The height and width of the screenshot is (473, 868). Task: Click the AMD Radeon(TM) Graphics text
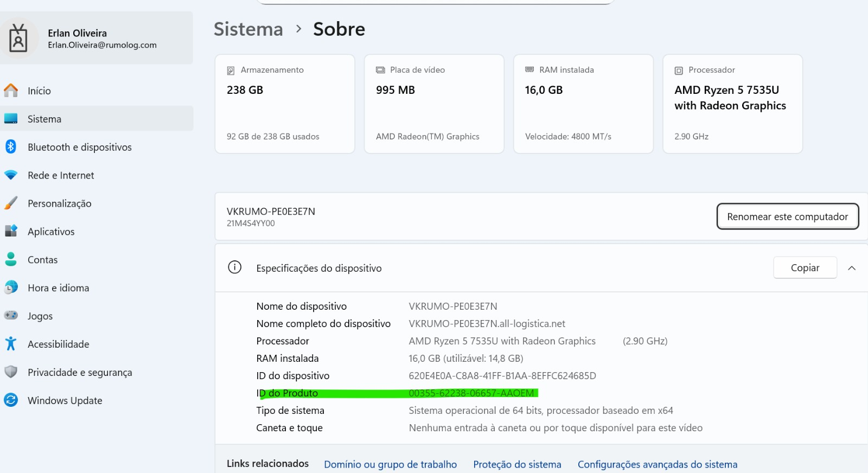point(427,137)
